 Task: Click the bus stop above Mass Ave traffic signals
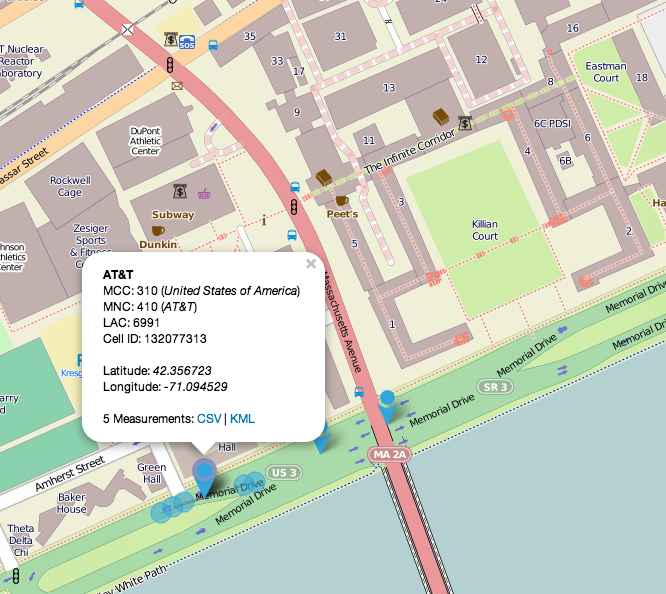point(295,187)
